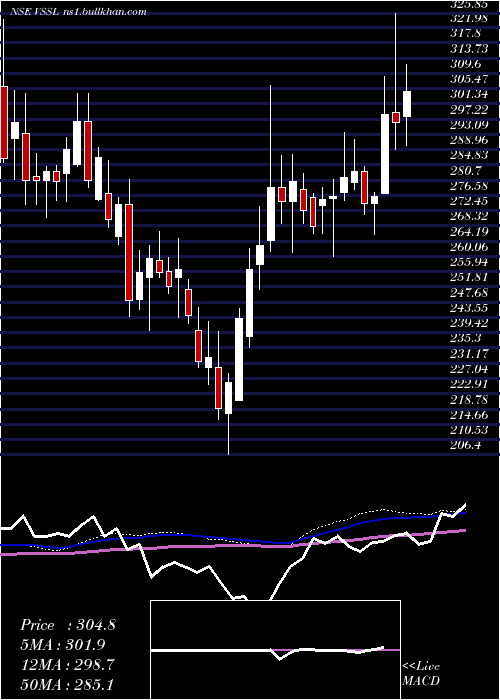The height and width of the screenshot is (700, 500).
Task: Click the 227.04 price axis label
Action: point(469,369)
